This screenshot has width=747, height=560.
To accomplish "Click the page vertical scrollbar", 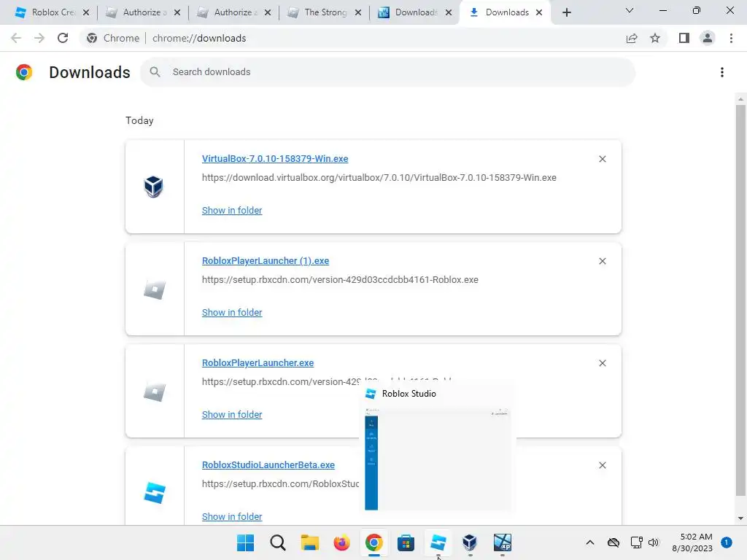I will pos(740,300).
